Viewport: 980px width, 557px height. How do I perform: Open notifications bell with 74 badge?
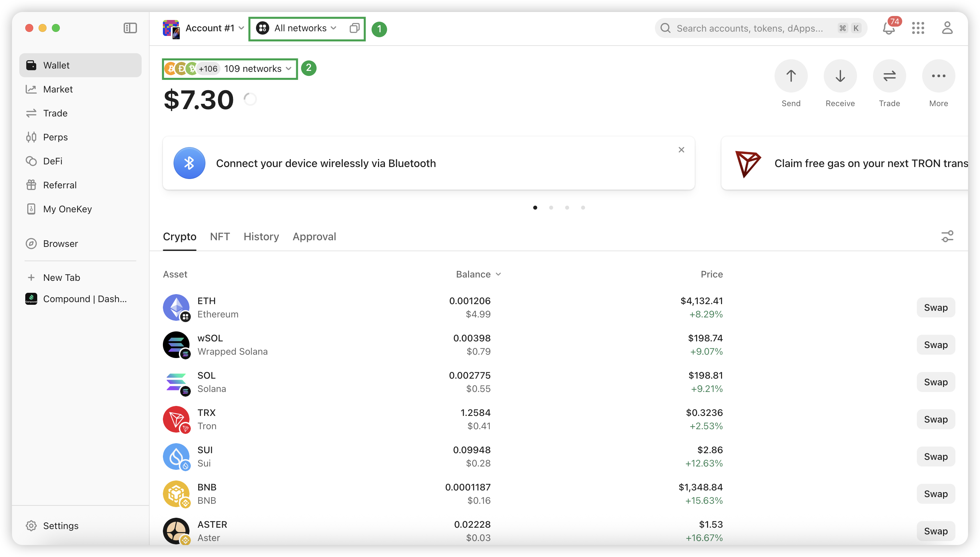(889, 28)
